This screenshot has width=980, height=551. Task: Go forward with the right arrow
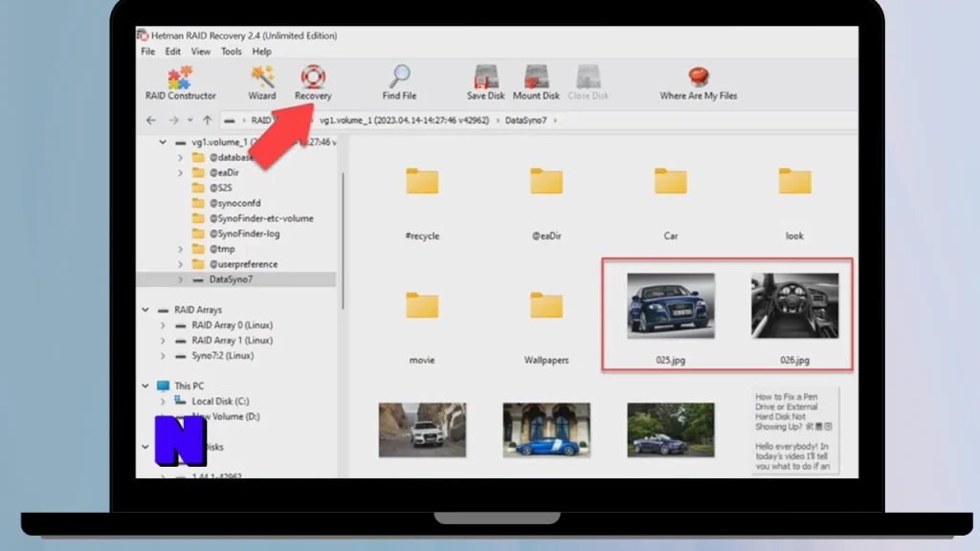click(x=173, y=120)
